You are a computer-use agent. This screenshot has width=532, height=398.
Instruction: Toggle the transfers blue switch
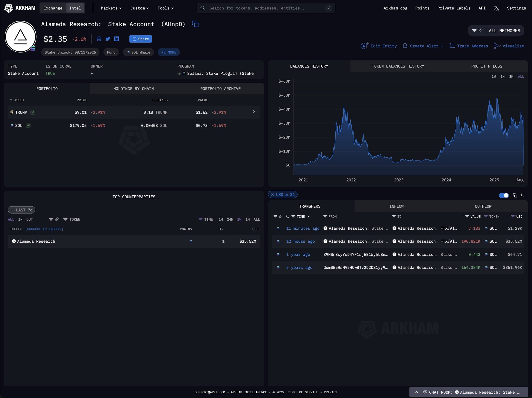tap(504, 195)
